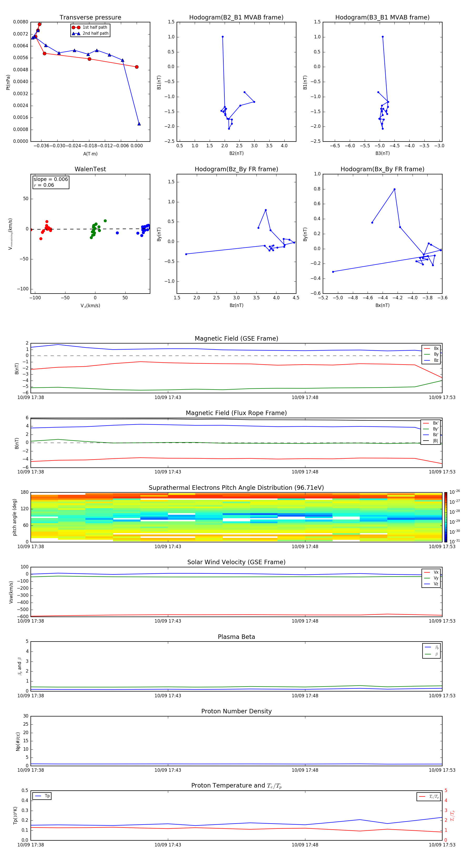Click the 'Transverse pressure' plot title
The height and width of the screenshot is (868, 473).
[x=90, y=18]
